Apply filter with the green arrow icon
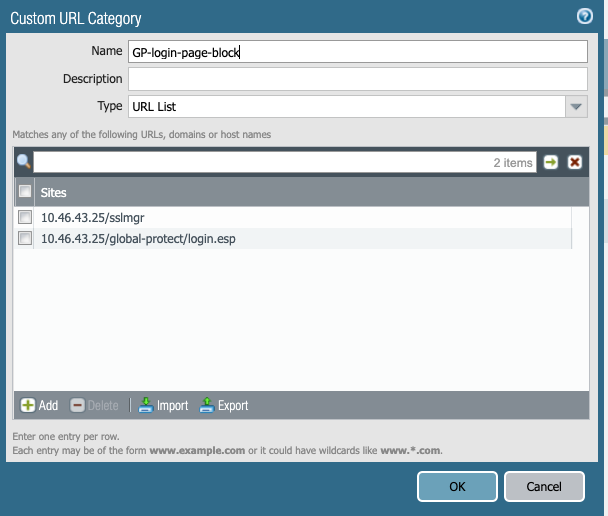The height and width of the screenshot is (516, 608). (x=551, y=162)
